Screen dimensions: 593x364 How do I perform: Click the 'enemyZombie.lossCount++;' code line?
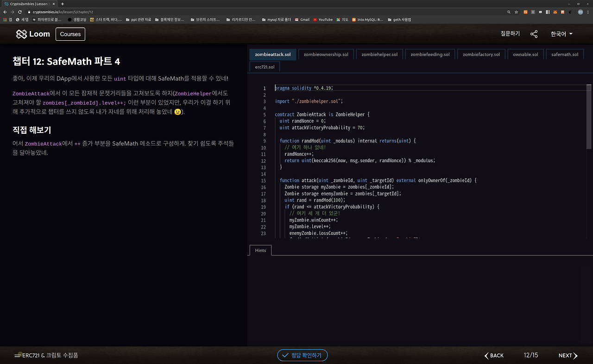click(318, 233)
